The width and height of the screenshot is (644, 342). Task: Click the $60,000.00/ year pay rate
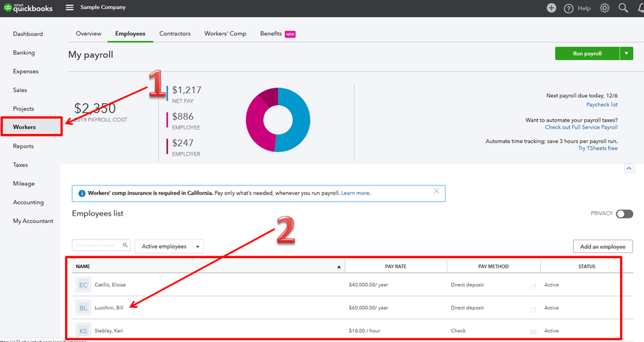pos(368,308)
